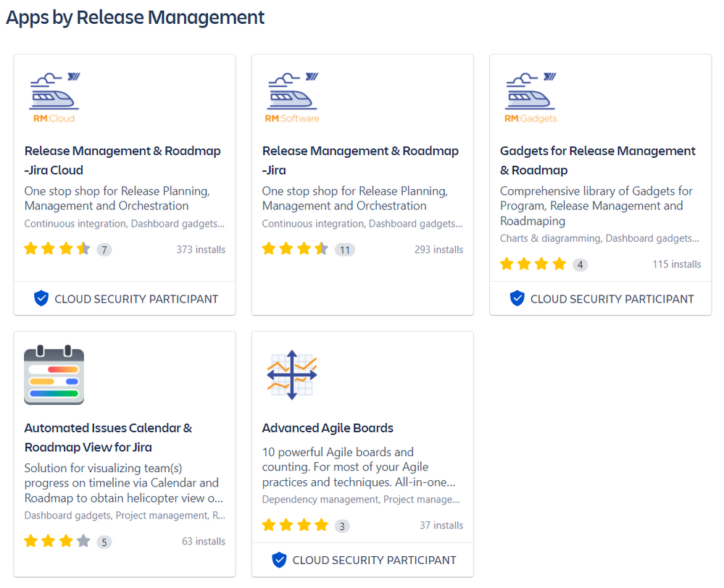Click the Jira Cloud card's 'Continuous integration' categories
Screen dimensions: 724x588
coord(125,223)
